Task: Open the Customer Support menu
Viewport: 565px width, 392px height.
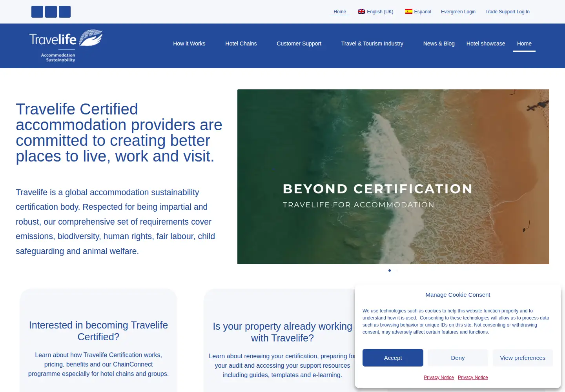Action: pyautogui.click(x=299, y=44)
